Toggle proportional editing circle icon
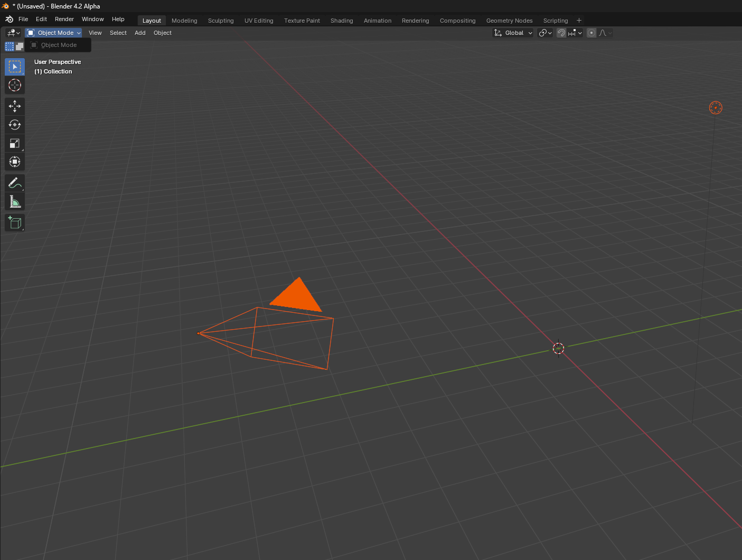This screenshot has height=560, width=742. (591, 33)
